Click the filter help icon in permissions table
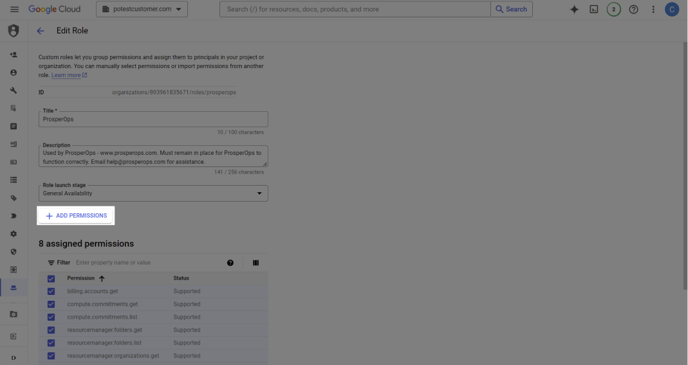688x365 pixels. pos(230,263)
